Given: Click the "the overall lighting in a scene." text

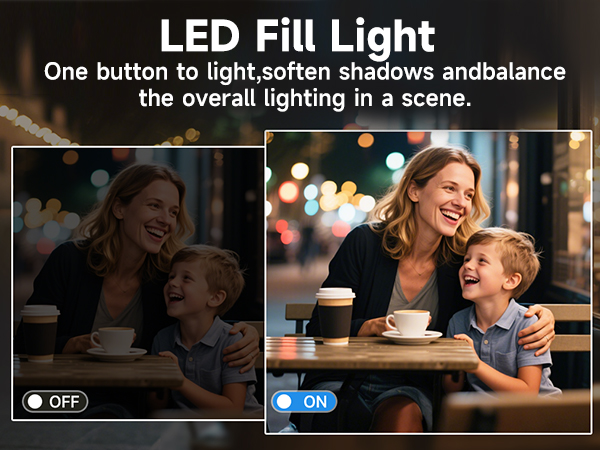Looking at the screenshot, I should 305,98.
